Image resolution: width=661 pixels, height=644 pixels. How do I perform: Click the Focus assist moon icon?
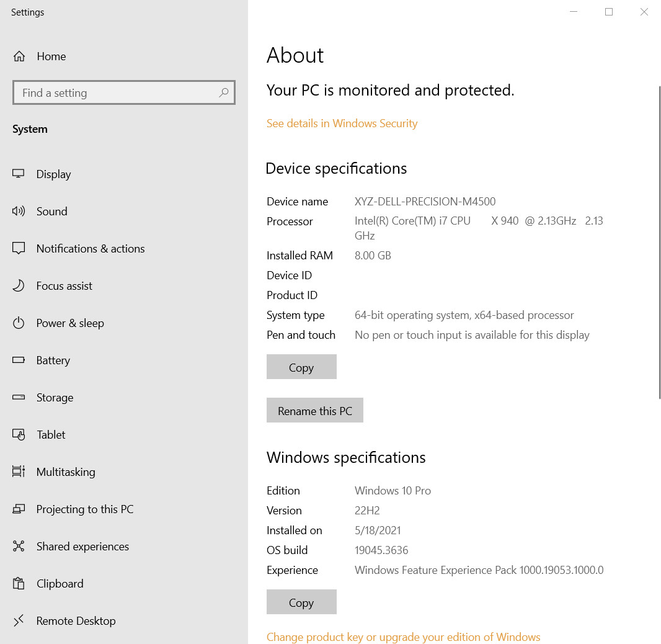[x=19, y=285]
